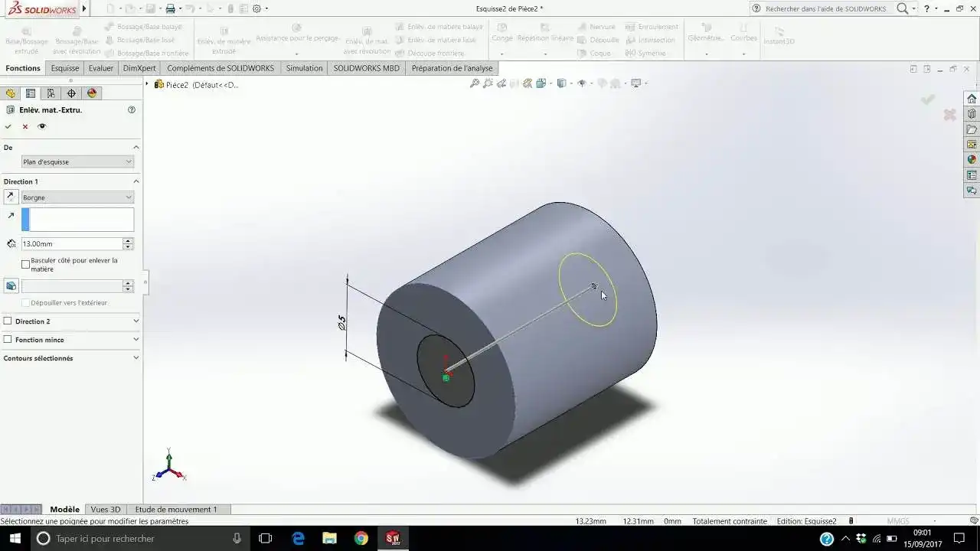
Task: Open the Section View tool
Action: click(541, 83)
